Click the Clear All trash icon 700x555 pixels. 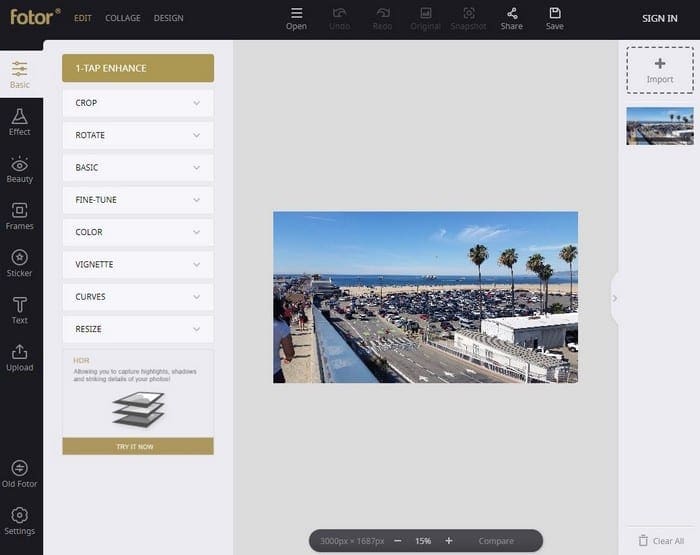point(643,541)
